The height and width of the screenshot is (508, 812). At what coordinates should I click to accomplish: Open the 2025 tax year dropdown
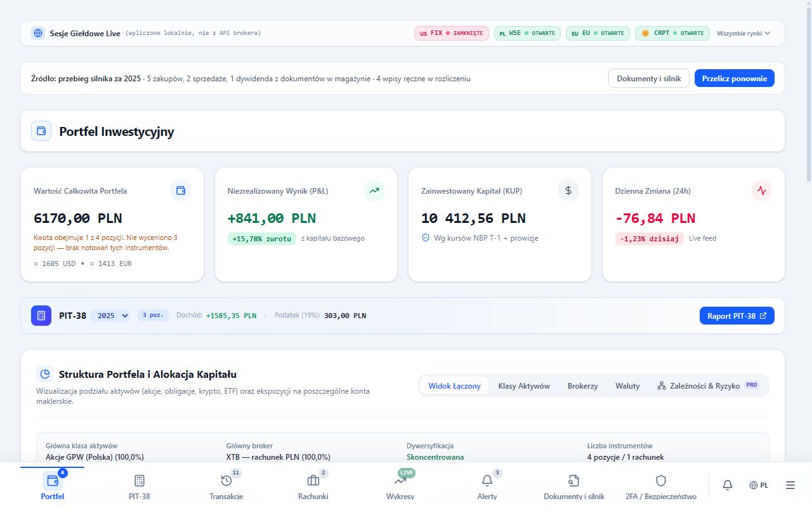[x=110, y=316]
